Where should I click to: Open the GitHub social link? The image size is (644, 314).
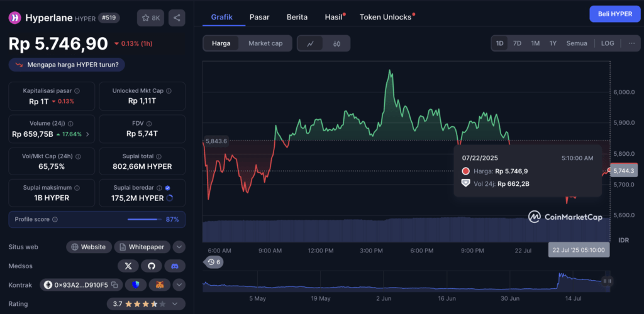coord(152,266)
